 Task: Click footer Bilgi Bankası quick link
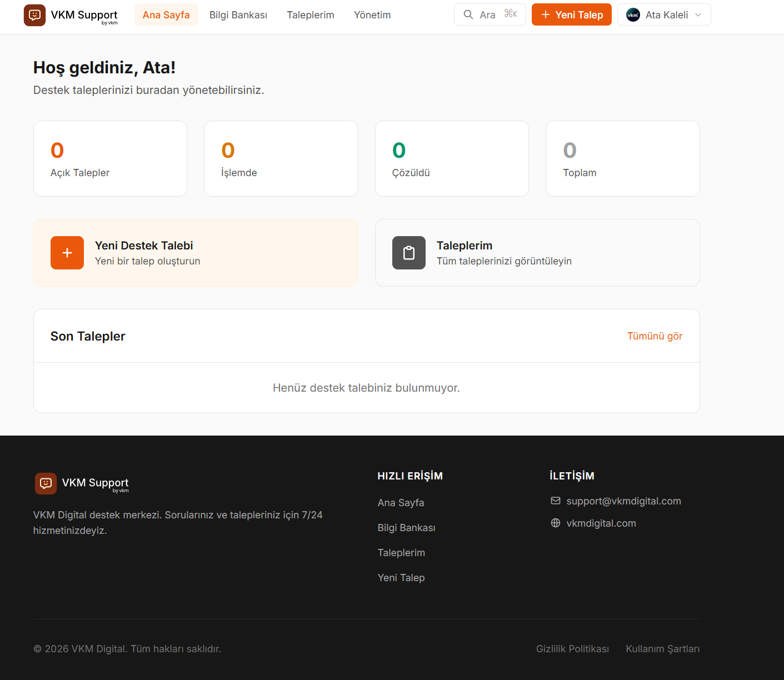407,528
